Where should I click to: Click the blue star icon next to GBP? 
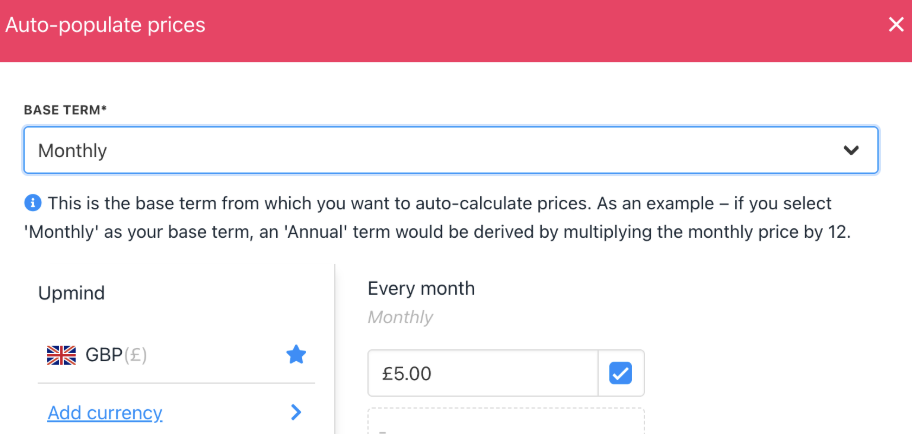[x=296, y=355]
